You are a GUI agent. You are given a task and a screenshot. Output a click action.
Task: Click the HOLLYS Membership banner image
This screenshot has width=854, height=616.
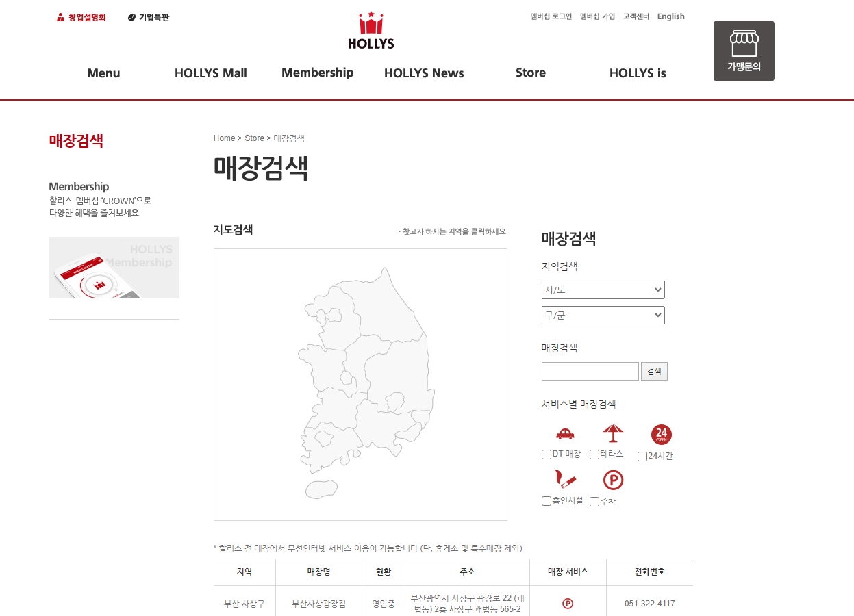114,268
